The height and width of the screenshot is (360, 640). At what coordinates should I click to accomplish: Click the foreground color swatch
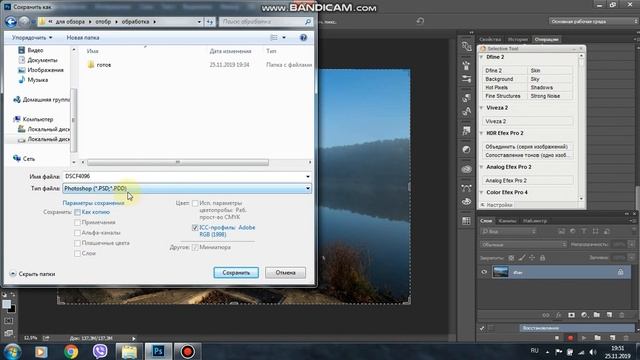[7, 304]
